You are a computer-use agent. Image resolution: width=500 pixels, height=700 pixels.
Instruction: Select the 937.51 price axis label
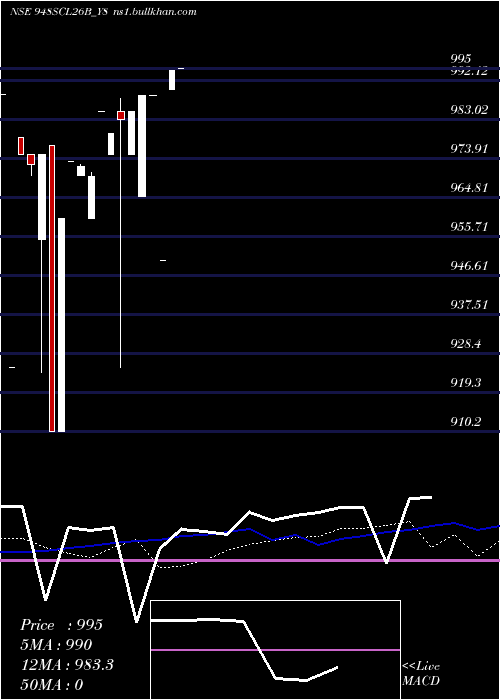pos(469,304)
